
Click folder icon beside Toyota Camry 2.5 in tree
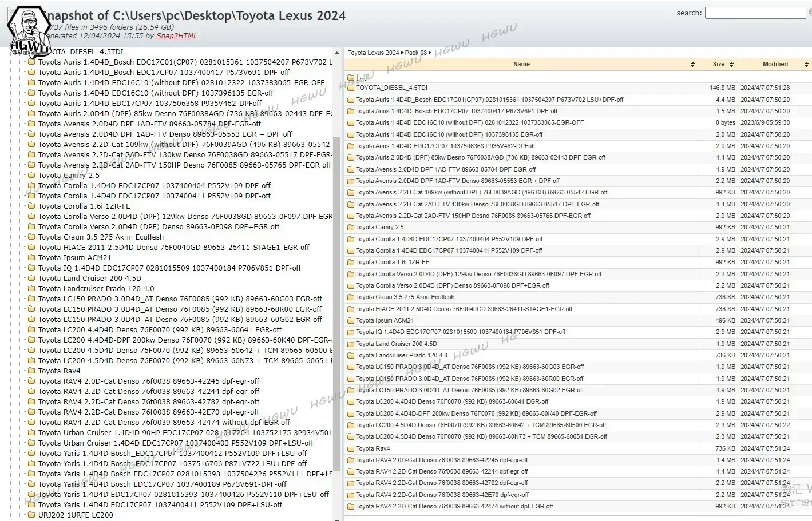click(31, 176)
